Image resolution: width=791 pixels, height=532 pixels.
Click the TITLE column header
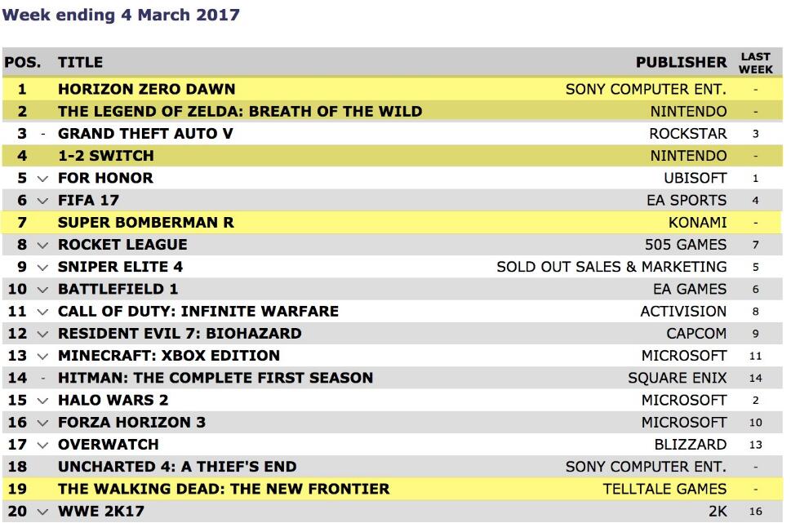point(80,62)
